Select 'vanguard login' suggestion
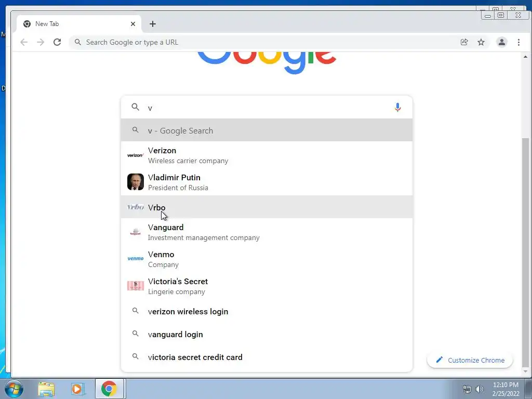This screenshot has height=399, width=532. [267, 334]
